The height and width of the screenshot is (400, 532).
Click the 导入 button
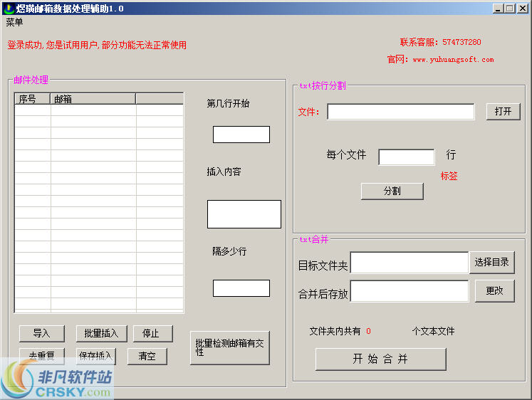(42, 334)
